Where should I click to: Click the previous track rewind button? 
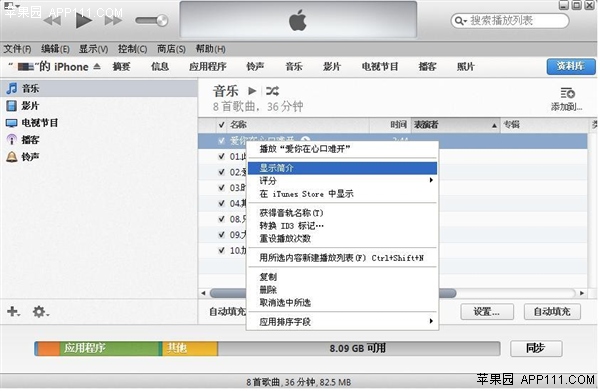52,20
